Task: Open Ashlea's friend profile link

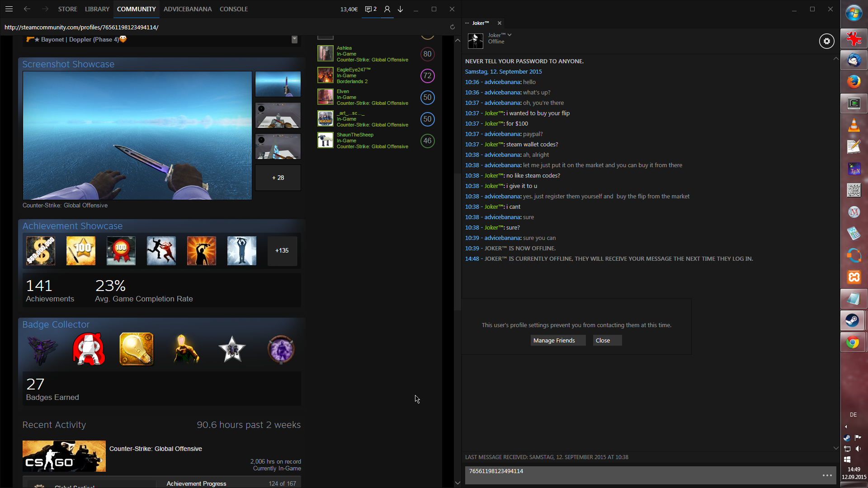Action: coord(344,48)
